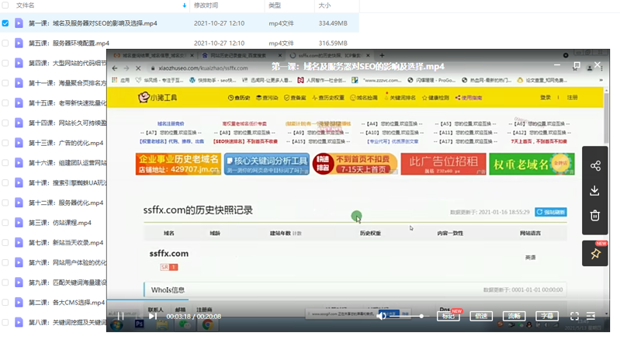Viewport: 620px width, 364px height.
Task: Sort the file list by 类型 column
Action: [275, 5]
